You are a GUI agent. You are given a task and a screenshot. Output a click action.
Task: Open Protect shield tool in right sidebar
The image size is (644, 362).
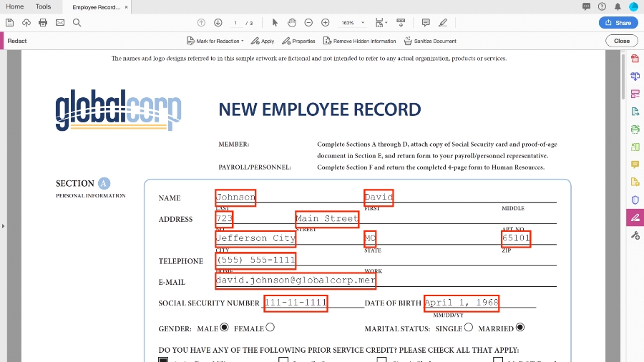tap(635, 200)
